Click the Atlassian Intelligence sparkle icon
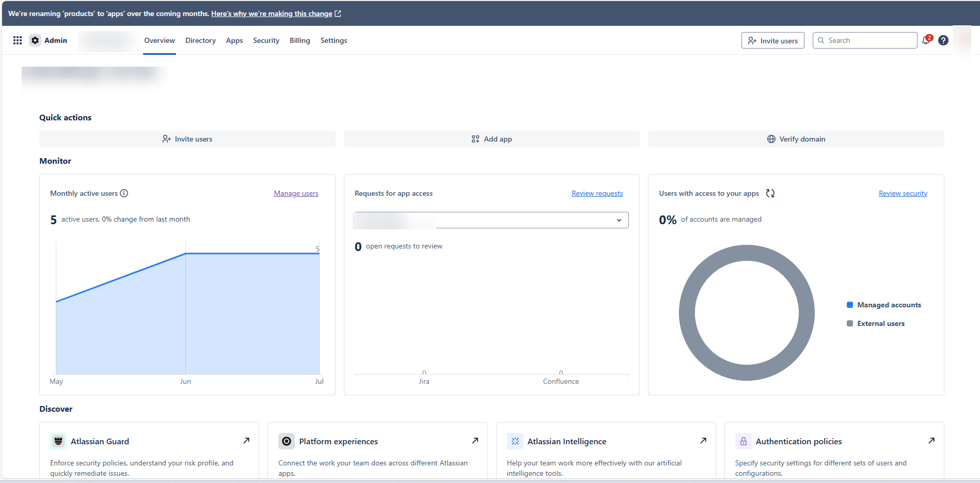The width and height of the screenshot is (980, 483). [515, 441]
